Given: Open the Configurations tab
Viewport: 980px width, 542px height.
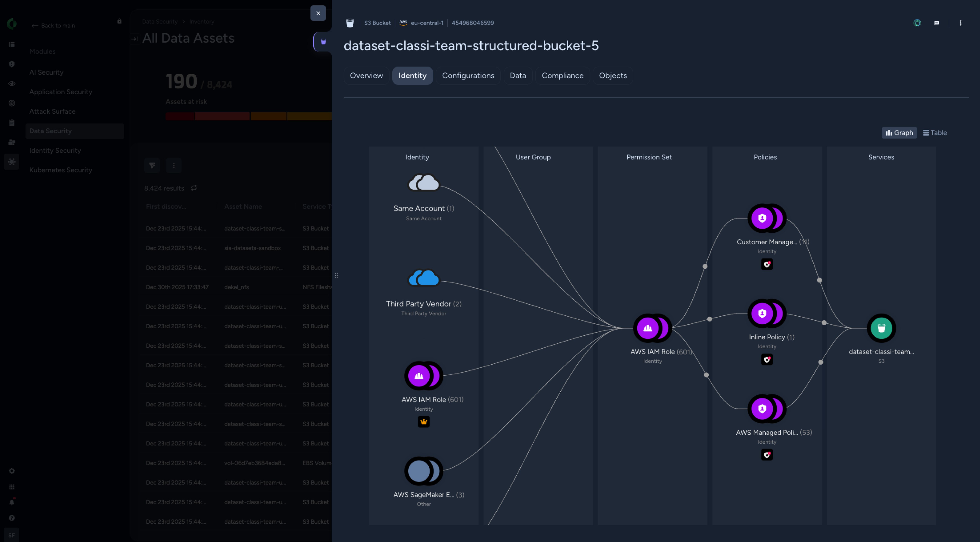Looking at the screenshot, I should (x=467, y=76).
